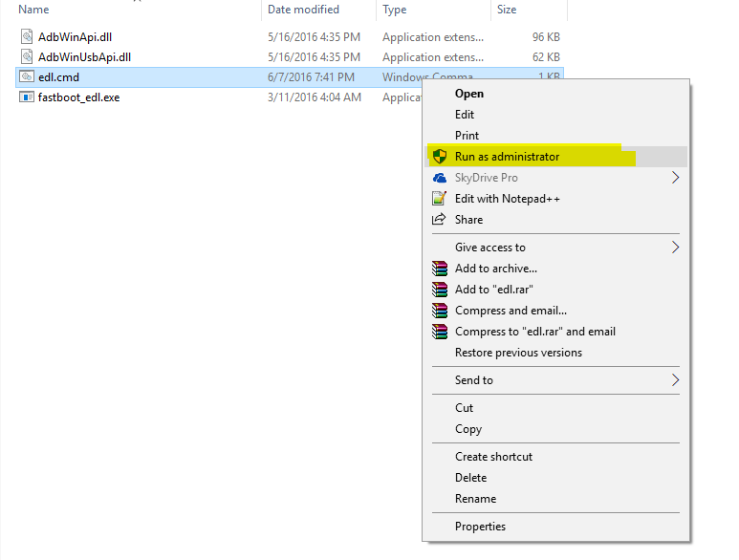This screenshot has height=560, width=739.
Task: Sort files by the Name column header
Action: click(34, 10)
